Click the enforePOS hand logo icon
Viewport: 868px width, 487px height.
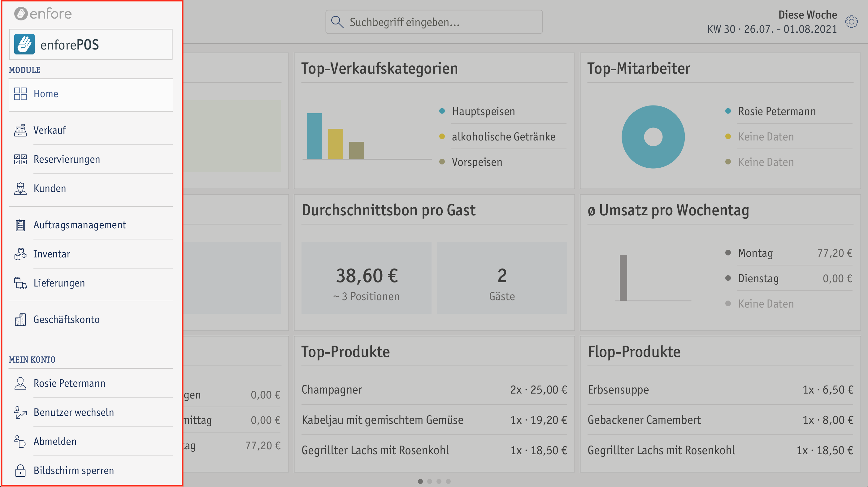tap(24, 44)
